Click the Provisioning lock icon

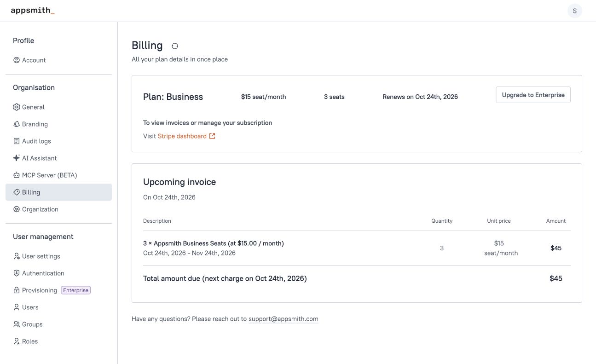17,290
